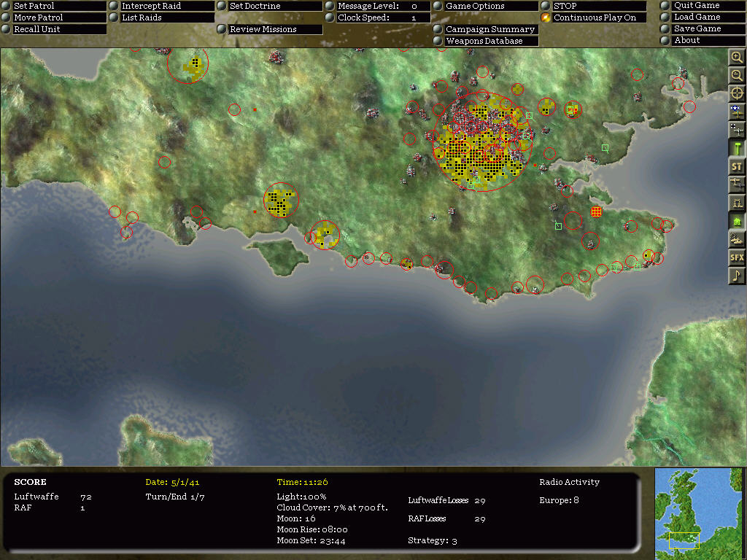747x560 pixels.
Task: Open Intercept Raid
Action: point(161,6)
